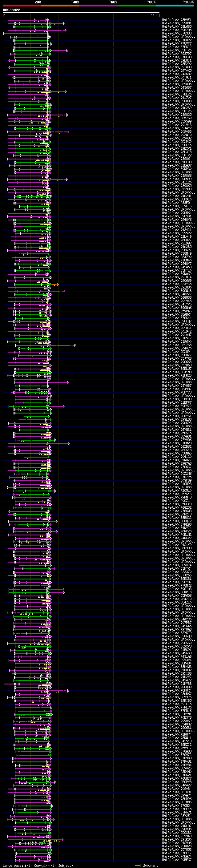Viewport: 197px width, 868px height.
Task: Select hit UniRef100_B9IAD8
Action: (177, 67)
